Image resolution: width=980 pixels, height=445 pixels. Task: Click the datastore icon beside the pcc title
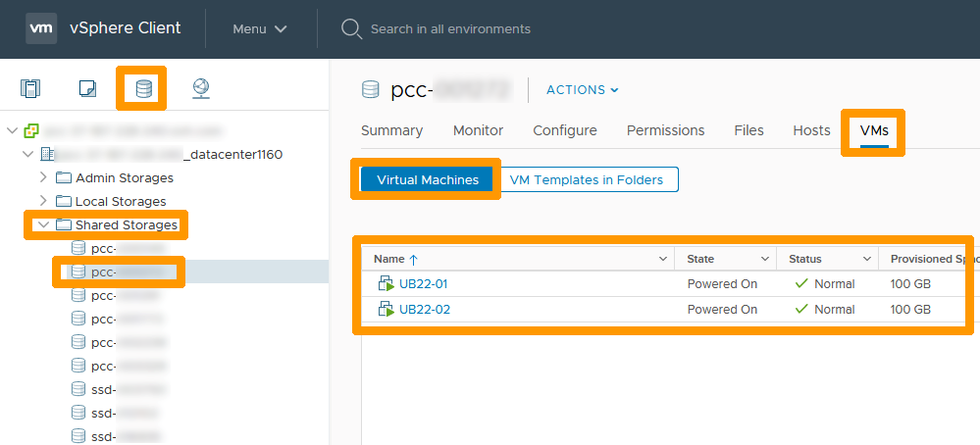371,90
